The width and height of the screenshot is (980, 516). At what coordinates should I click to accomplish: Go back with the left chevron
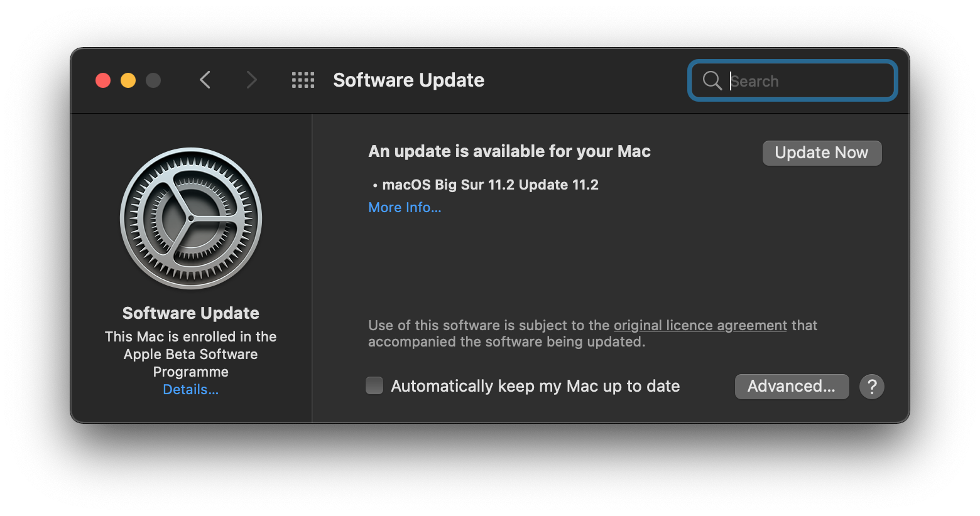(x=205, y=80)
